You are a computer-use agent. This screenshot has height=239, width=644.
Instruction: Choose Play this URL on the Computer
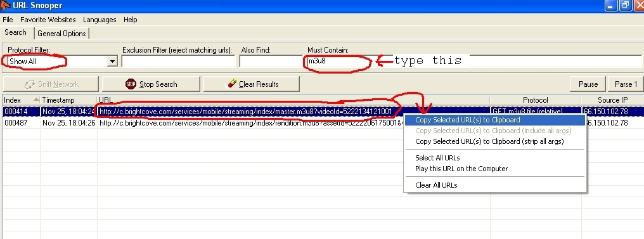(494, 169)
